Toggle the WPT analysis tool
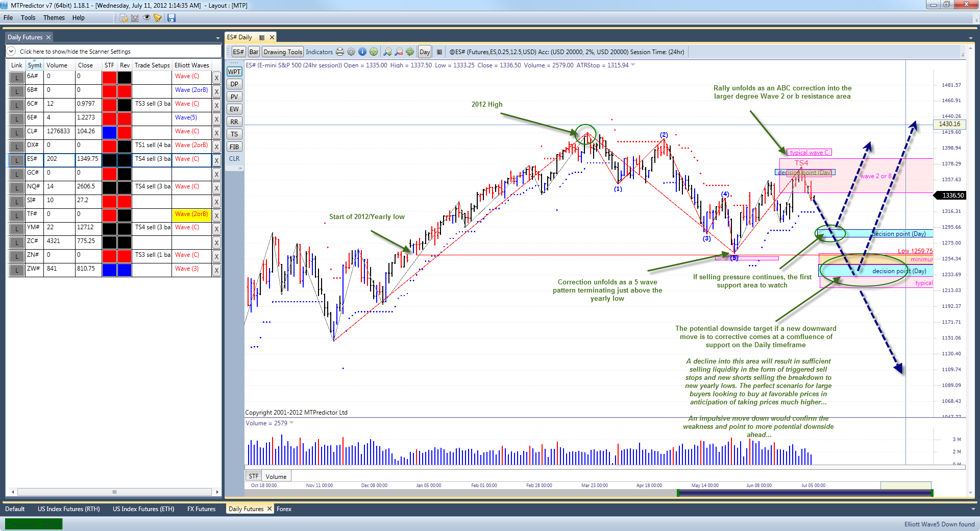The width and height of the screenshot is (980, 531). coord(234,71)
